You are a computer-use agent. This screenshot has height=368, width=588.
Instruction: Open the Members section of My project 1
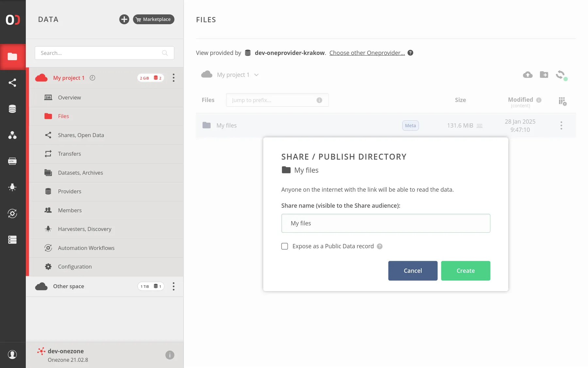click(70, 210)
